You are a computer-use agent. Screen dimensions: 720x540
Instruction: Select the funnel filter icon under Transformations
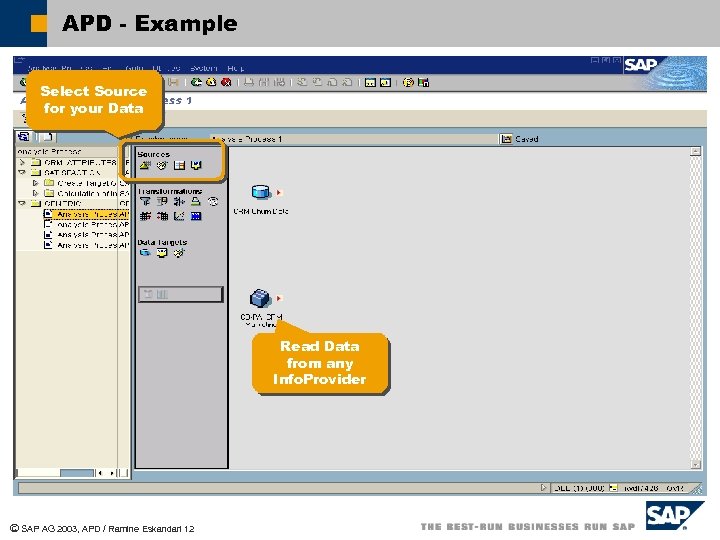coord(145,202)
